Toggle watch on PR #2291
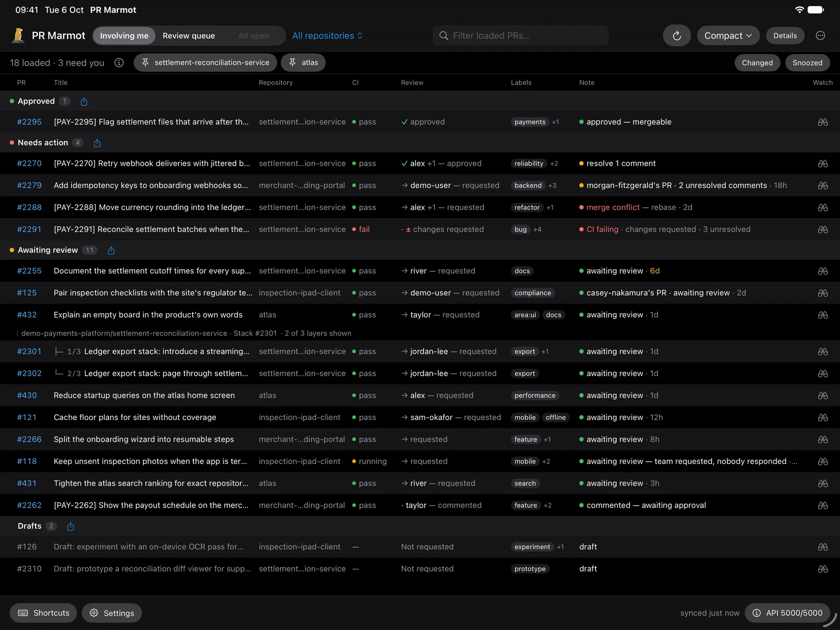 pos(823,229)
